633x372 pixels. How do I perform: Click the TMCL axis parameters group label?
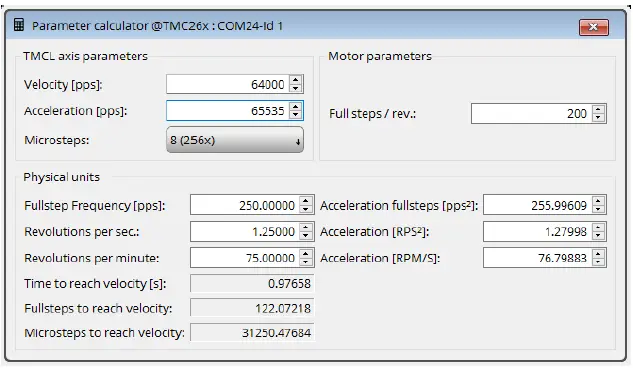(x=86, y=56)
